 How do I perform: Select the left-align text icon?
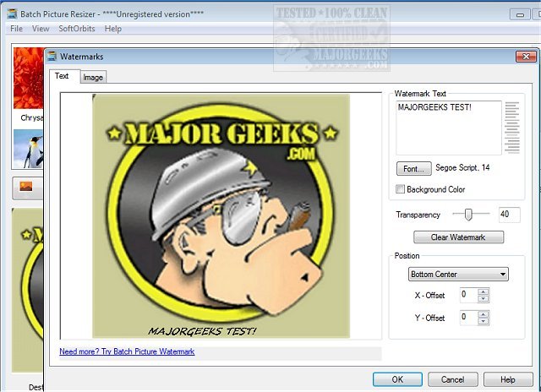(x=512, y=110)
